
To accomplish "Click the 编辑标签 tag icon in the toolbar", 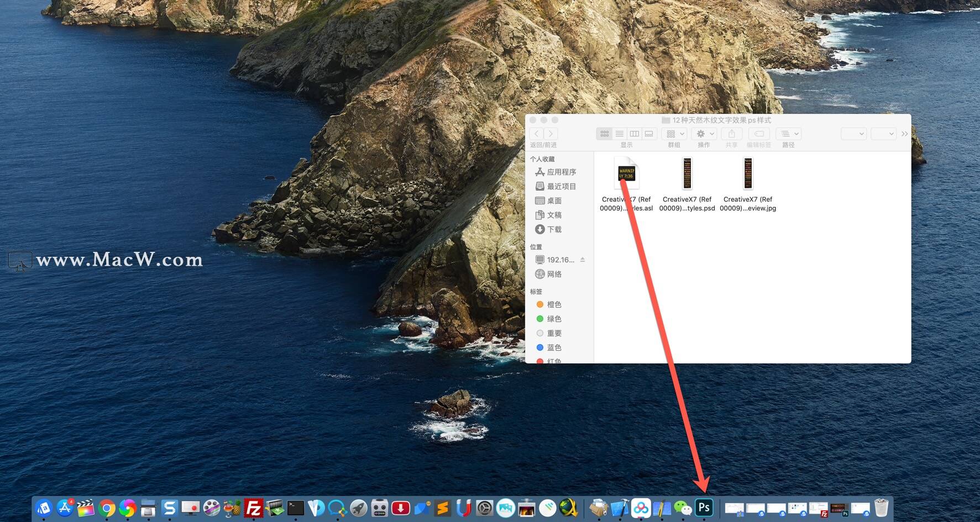I will 758,133.
